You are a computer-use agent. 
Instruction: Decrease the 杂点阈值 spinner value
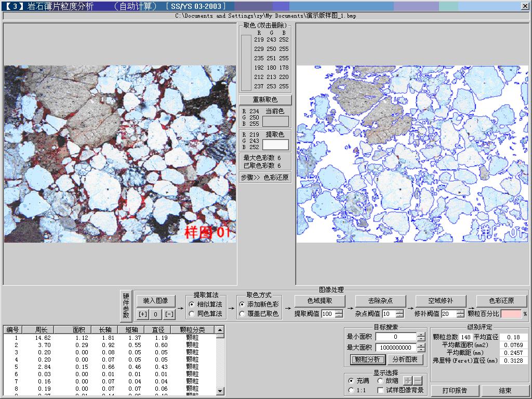coord(399,316)
